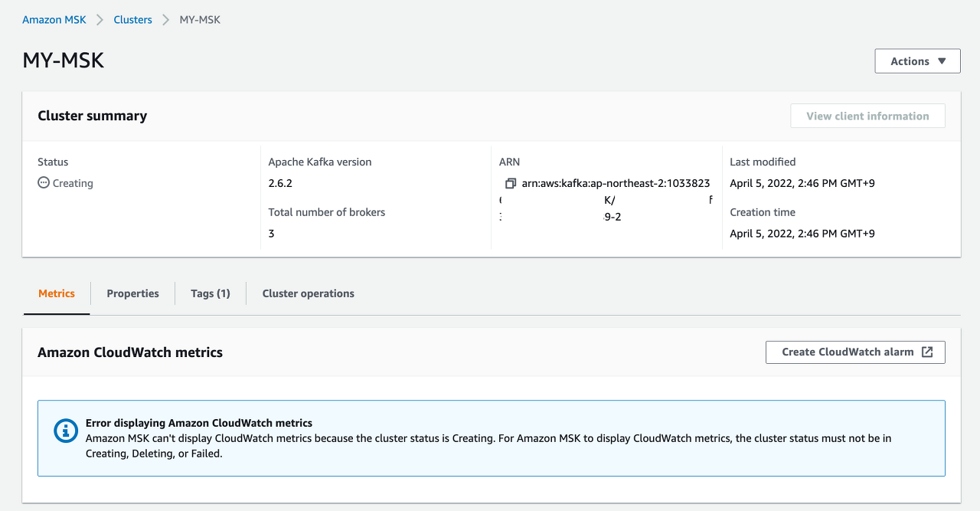Click MY-MSK in the breadcrumb
This screenshot has height=511, width=980.
(x=200, y=20)
